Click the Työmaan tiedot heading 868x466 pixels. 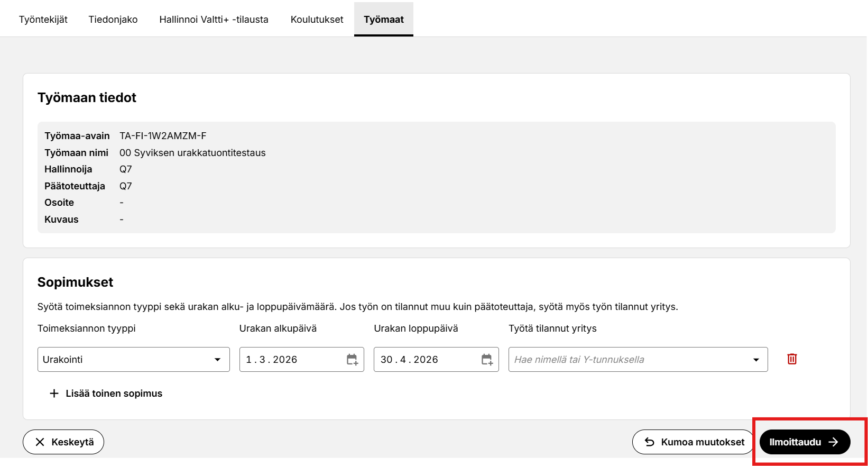(87, 98)
